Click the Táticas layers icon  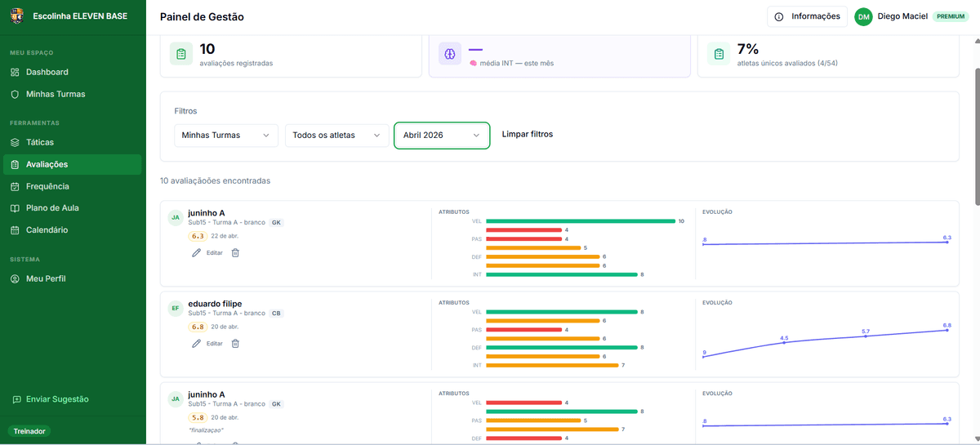[x=15, y=142]
